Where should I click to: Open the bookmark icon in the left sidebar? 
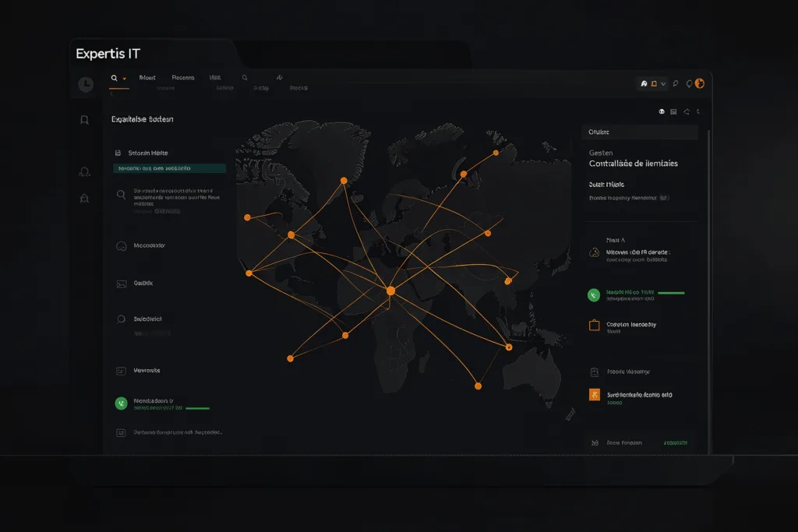pyautogui.click(x=84, y=120)
